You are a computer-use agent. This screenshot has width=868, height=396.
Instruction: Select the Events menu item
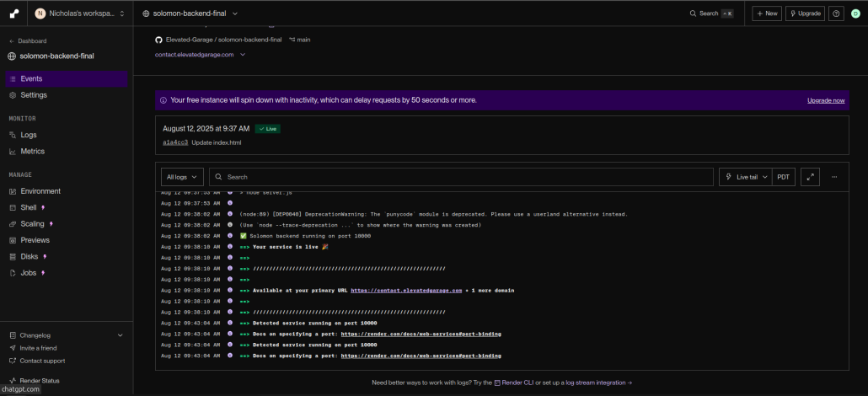pyautogui.click(x=31, y=78)
